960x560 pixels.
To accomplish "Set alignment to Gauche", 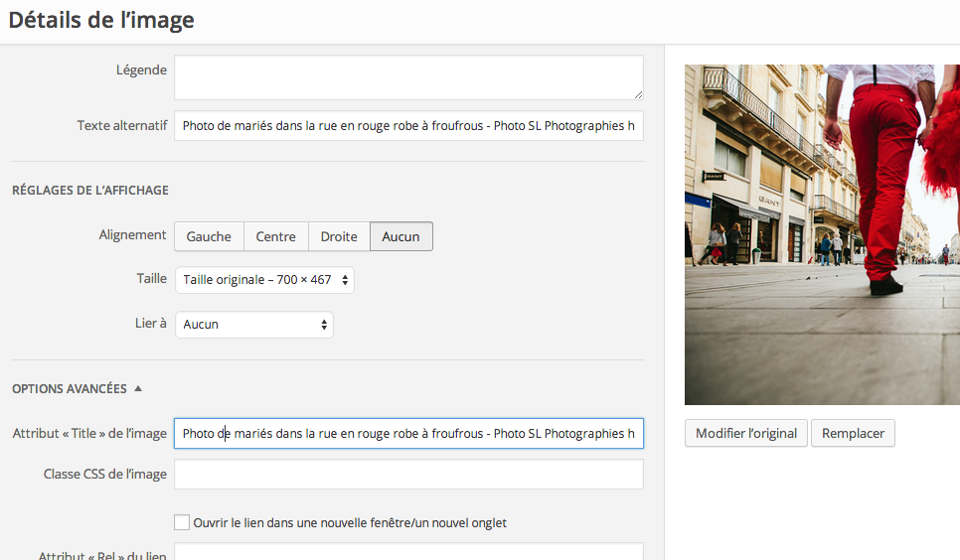I will (209, 236).
